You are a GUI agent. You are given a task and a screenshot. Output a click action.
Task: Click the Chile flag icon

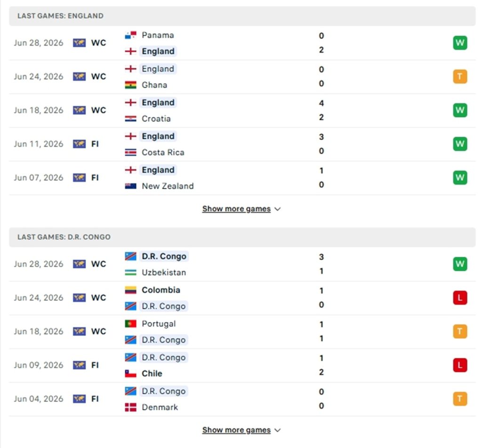point(131,373)
